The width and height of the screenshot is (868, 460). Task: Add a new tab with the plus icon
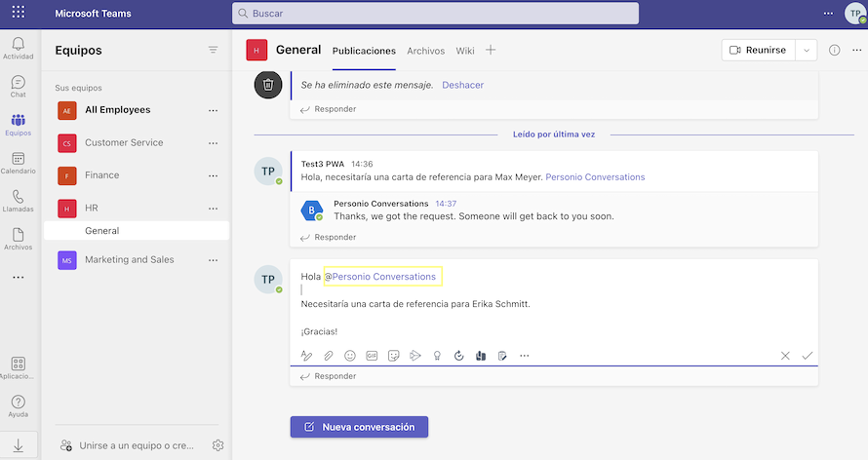pyautogui.click(x=491, y=50)
